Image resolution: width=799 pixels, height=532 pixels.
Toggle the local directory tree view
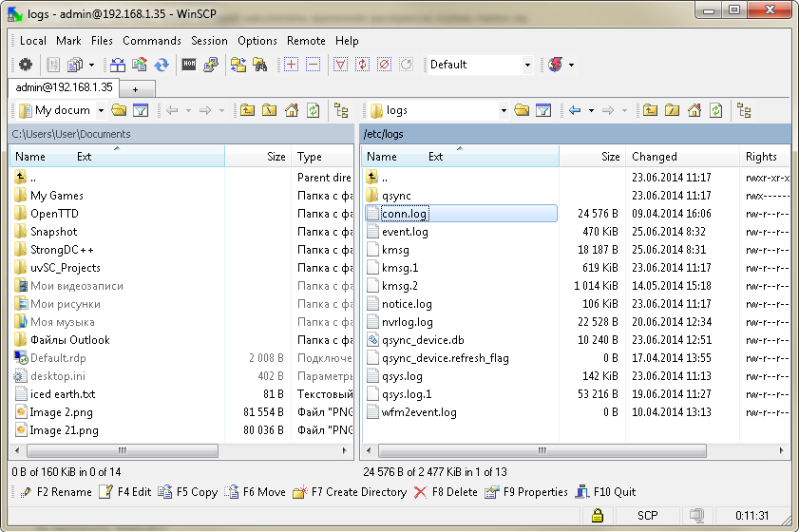pyautogui.click(x=341, y=110)
